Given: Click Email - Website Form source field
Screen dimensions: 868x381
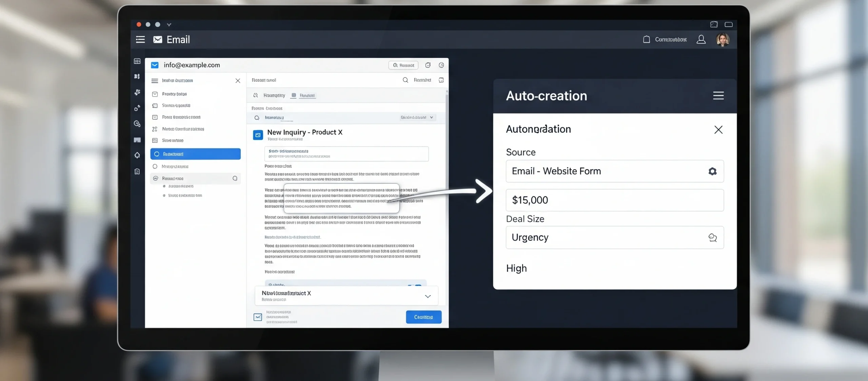Looking at the screenshot, I should (615, 171).
